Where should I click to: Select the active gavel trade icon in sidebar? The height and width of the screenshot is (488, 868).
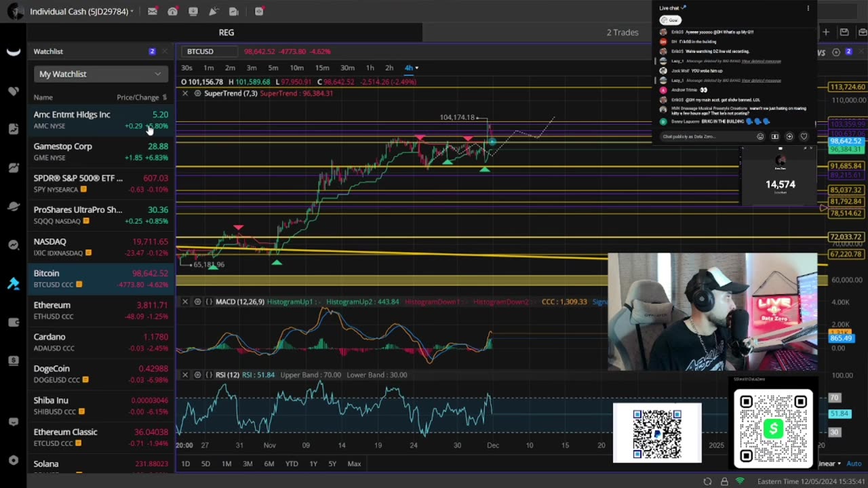(14, 284)
